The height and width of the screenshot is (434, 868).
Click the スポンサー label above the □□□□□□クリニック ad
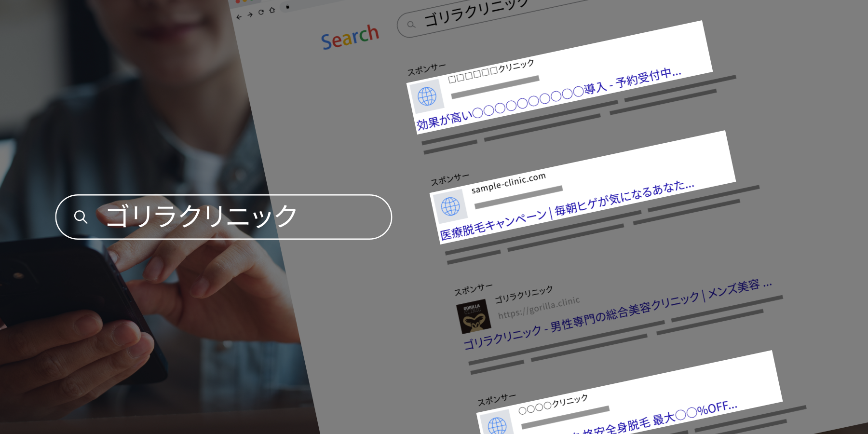pyautogui.click(x=427, y=69)
